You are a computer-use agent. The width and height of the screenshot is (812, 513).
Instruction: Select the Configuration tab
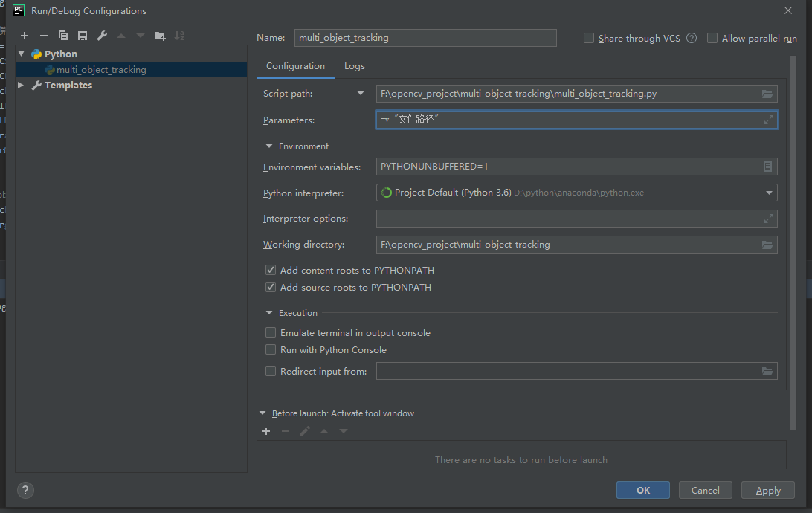tap(295, 66)
